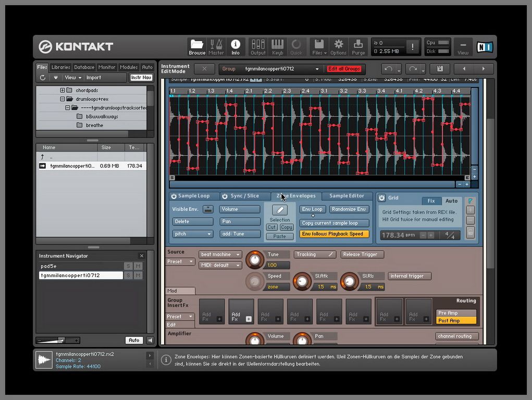Open the Master editor icon

click(x=216, y=47)
